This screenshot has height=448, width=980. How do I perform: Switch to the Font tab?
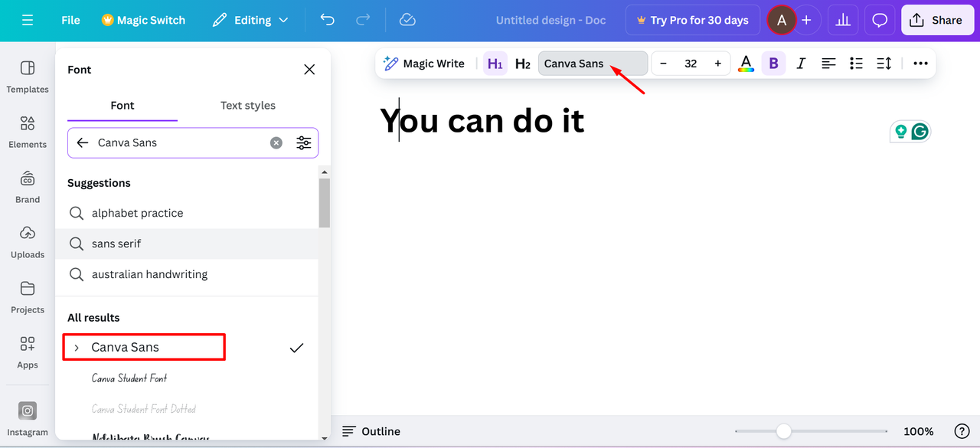click(122, 106)
